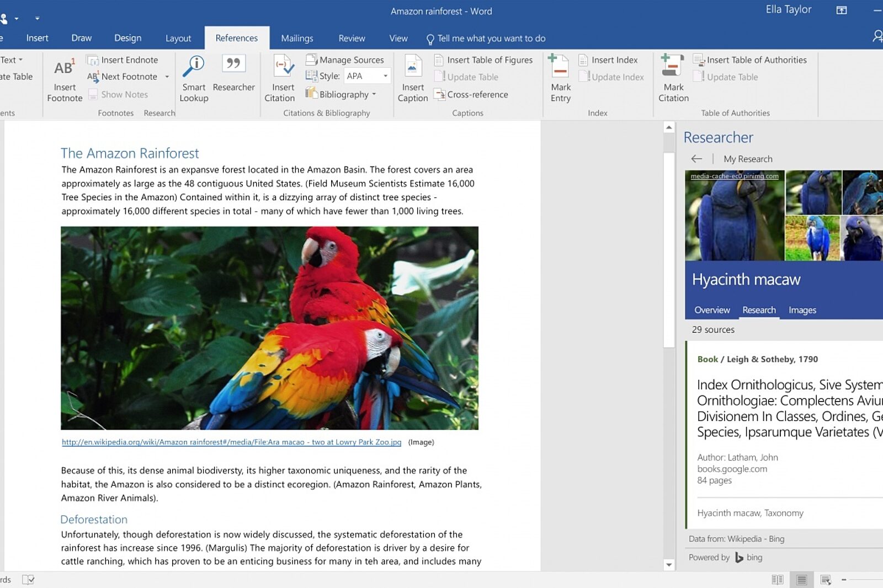Expand Next Footnote dropdown arrow
The height and width of the screenshot is (588, 883).
[x=167, y=77]
